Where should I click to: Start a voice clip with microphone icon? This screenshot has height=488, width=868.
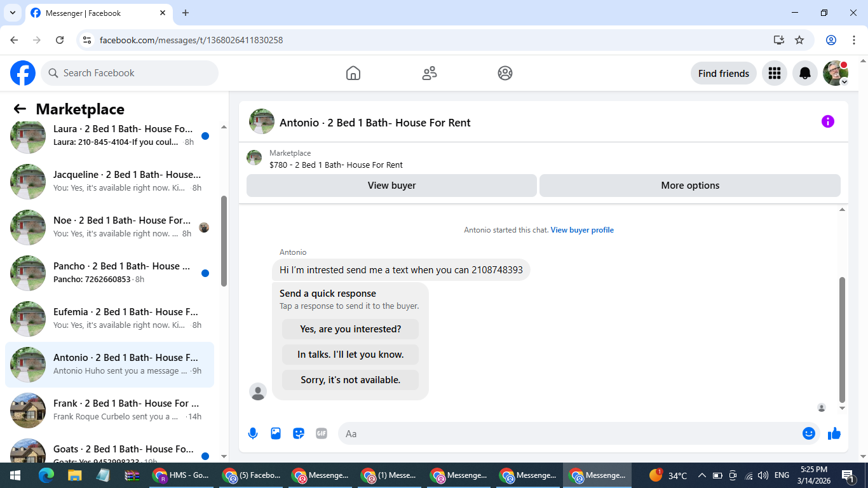[x=253, y=433]
